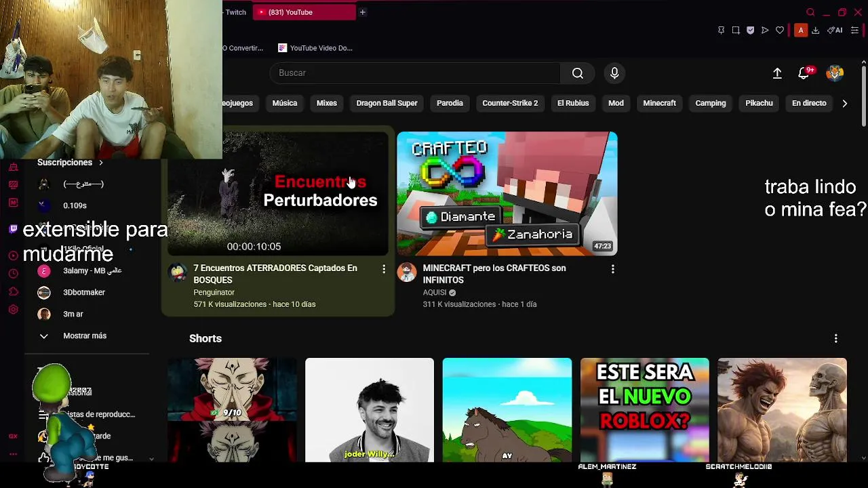This screenshot has height=488, width=868.
Task: Select the Música filter chip
Action: click(x=285, y=103)
